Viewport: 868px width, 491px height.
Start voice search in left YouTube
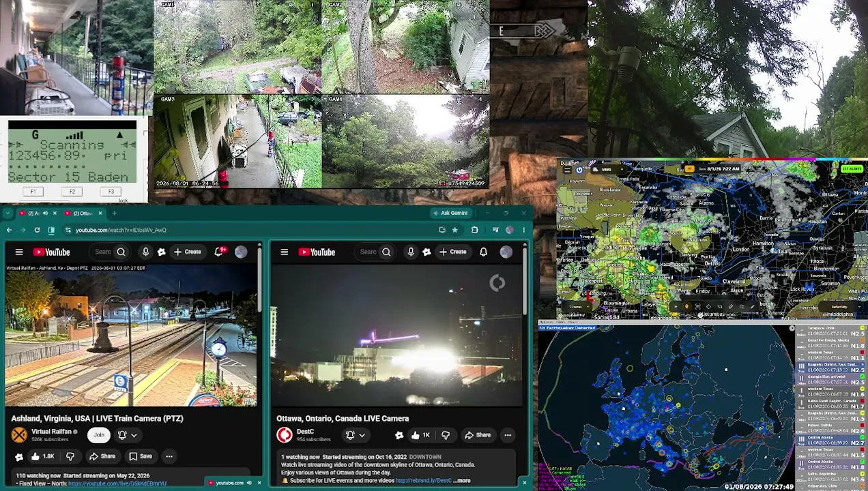(x=145, y=252)
